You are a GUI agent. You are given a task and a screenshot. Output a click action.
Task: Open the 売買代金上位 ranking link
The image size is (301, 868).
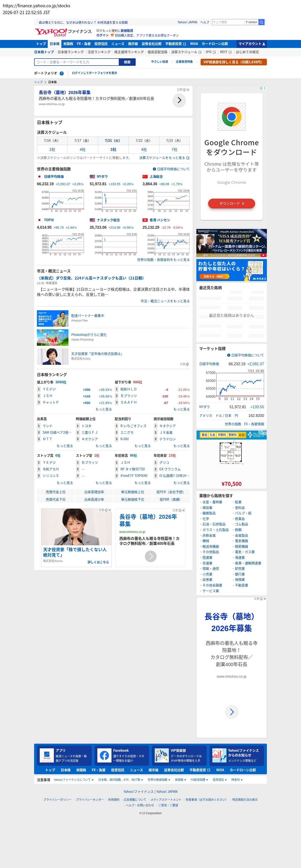coord(56,492)
